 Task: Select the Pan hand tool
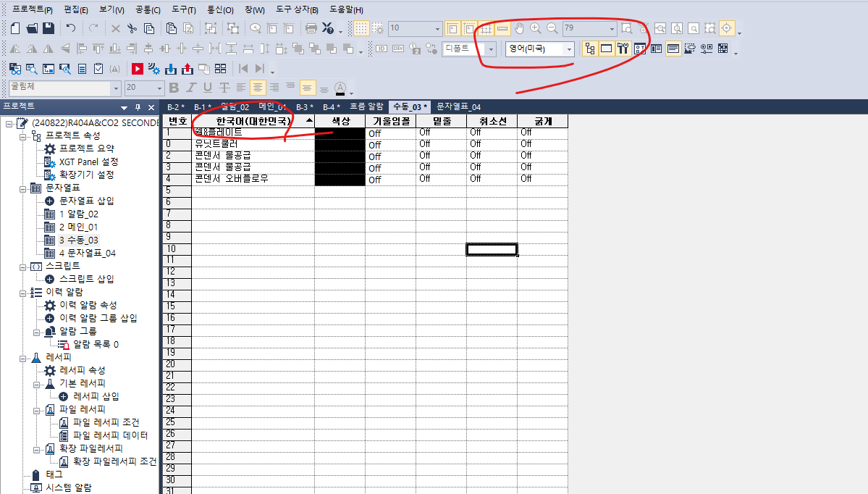point(519,28)
